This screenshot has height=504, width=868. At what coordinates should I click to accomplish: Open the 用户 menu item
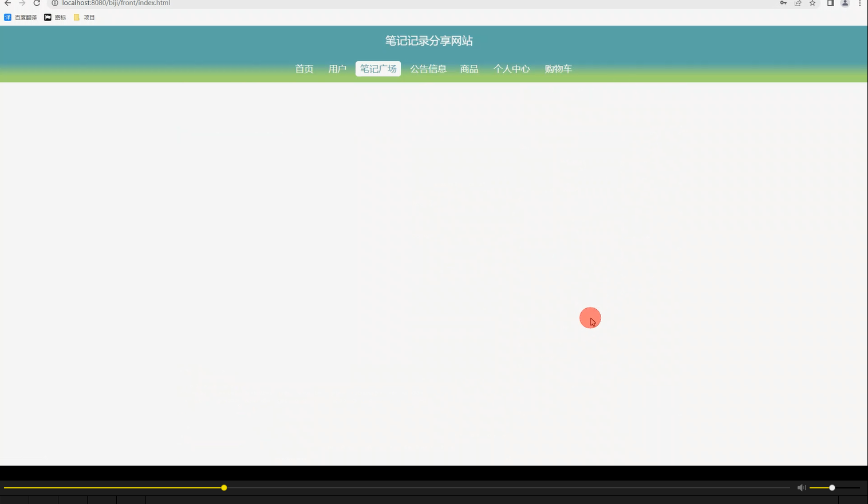337,69
